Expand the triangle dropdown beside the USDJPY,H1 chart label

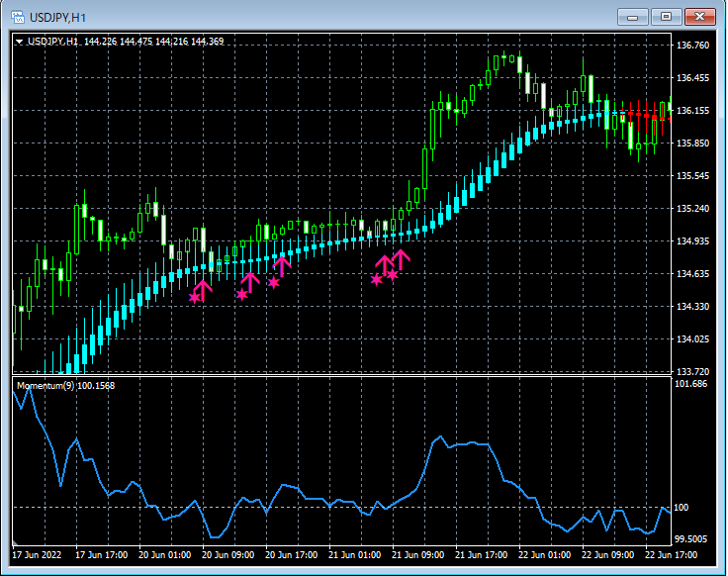pos(19,42)
